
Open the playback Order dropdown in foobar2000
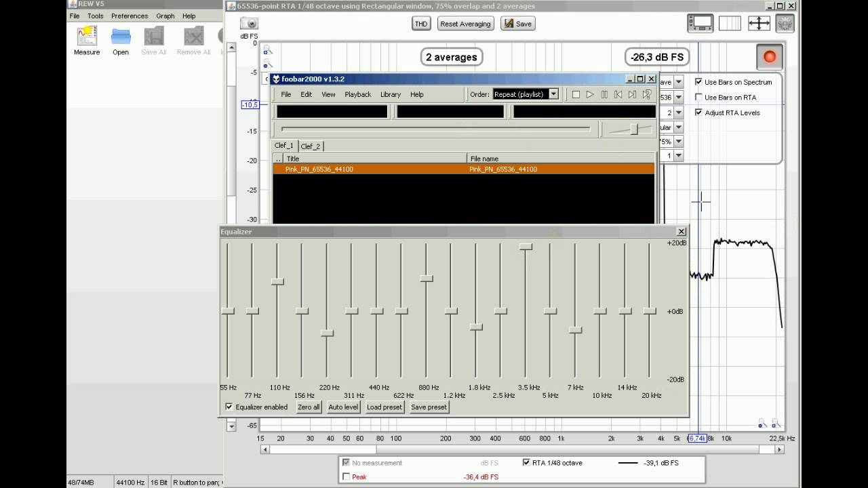[x=553, y=94]
